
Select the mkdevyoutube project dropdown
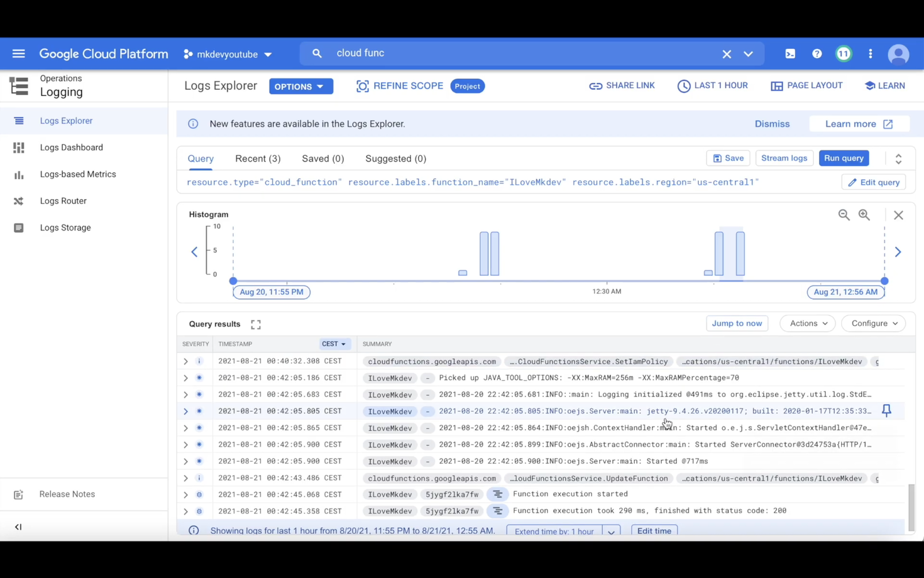coord(228,54)
